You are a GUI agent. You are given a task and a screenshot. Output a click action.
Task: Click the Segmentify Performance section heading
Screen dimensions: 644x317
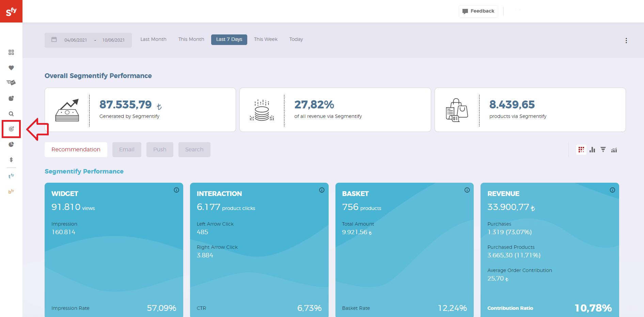pos(84,171)
